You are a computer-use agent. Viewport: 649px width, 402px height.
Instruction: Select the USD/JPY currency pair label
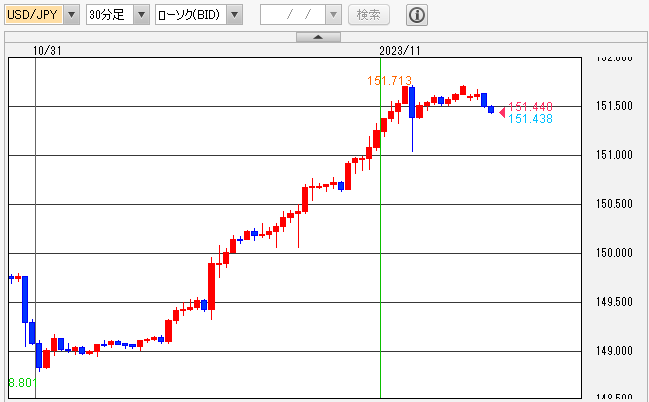(x=34, y=15)
